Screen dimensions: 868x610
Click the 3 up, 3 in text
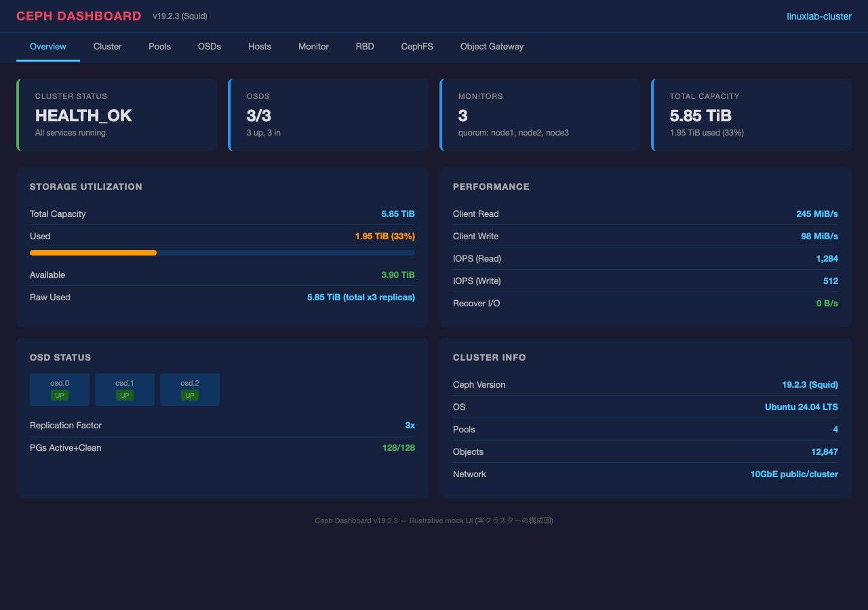pyautogui.click(x=264, y=133)
